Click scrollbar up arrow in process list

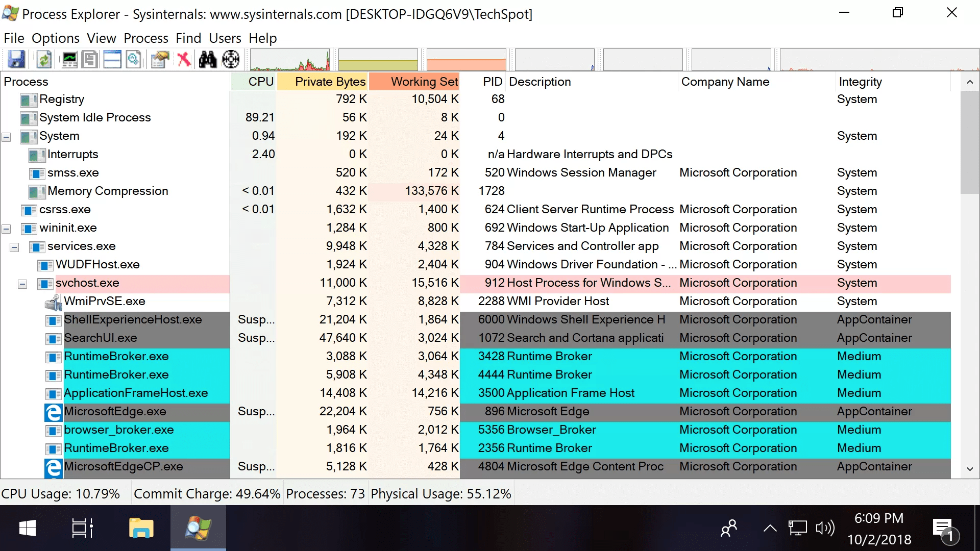coord(970,82)
